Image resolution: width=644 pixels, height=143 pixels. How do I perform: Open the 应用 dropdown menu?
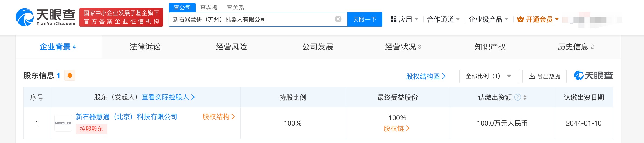404,19
